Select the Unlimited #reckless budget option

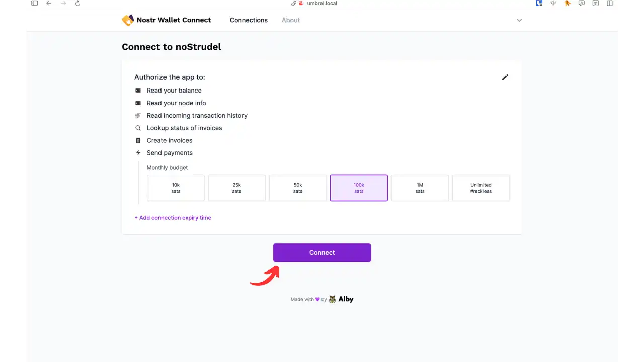(x=480, y=188)
